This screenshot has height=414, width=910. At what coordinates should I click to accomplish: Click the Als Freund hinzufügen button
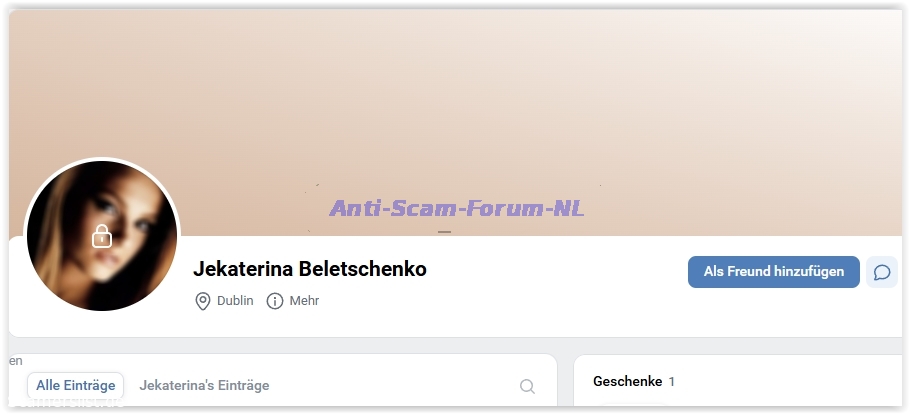click(x=774, y=272)
